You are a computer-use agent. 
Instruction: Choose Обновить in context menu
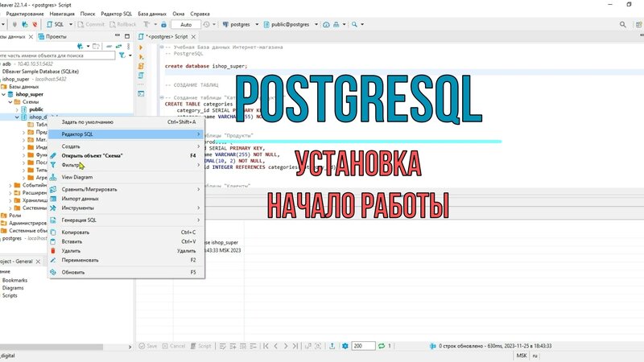click(126, 273)
